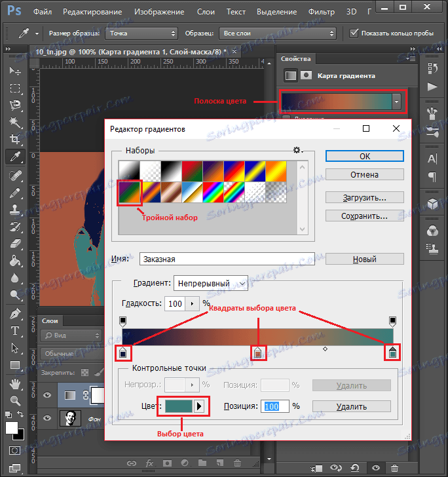Open layer filter Вид dropdown

pos(71,335)
